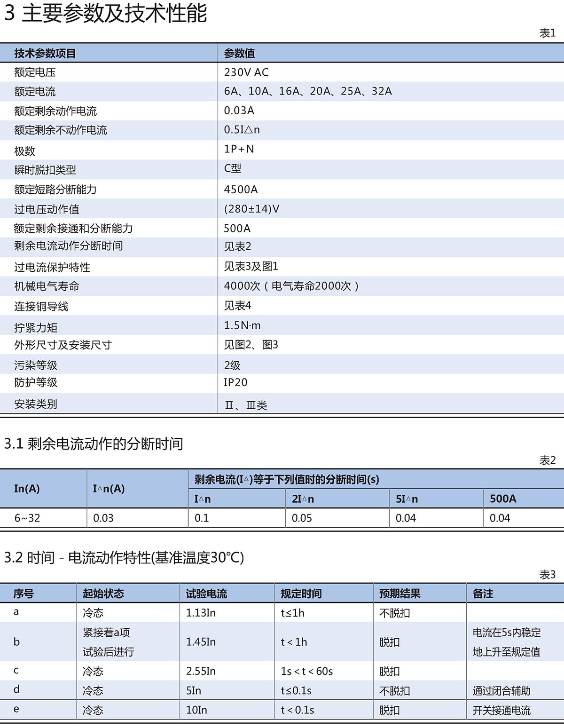Click the "技术参数项目" column header
Viewport: 564px width, 728px height.
pyautogui.click(x=45, y=54)
